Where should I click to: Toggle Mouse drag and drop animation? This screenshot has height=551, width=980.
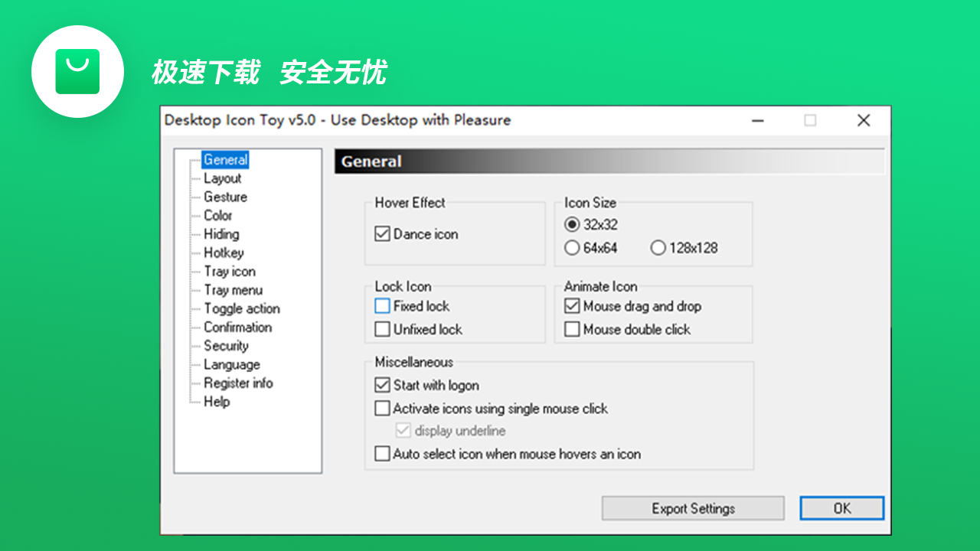(572, 306)
